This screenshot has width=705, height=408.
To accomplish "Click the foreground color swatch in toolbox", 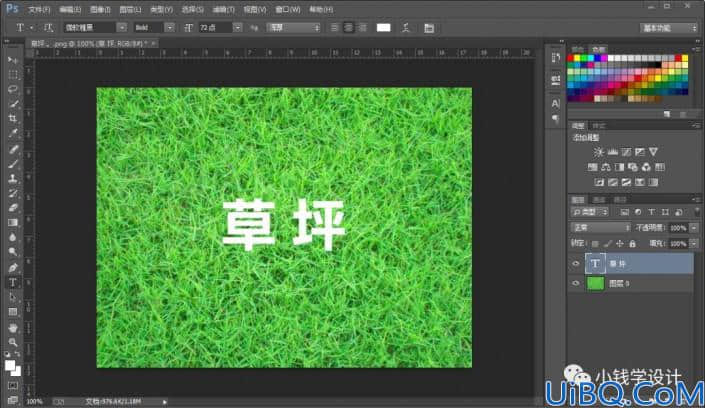I will (10, 366).
